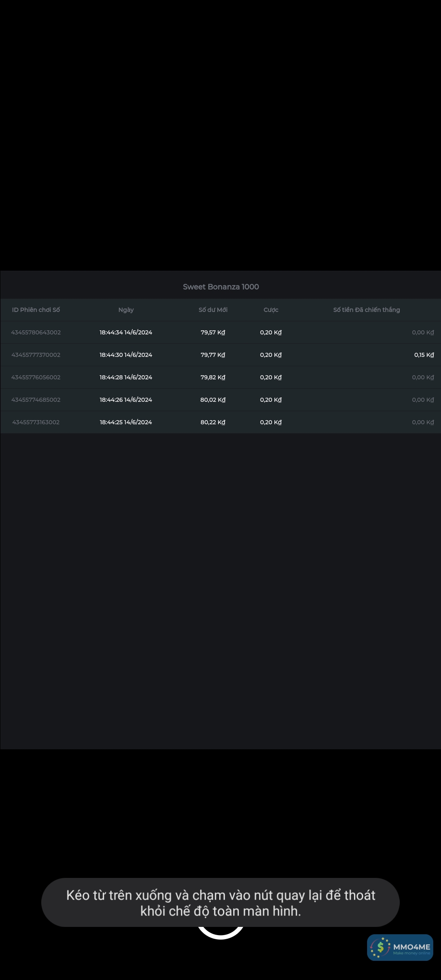Click win amount 0,00 Kđ in the 18:44:25 row
The image size is (441, 980).
[423, 422]
